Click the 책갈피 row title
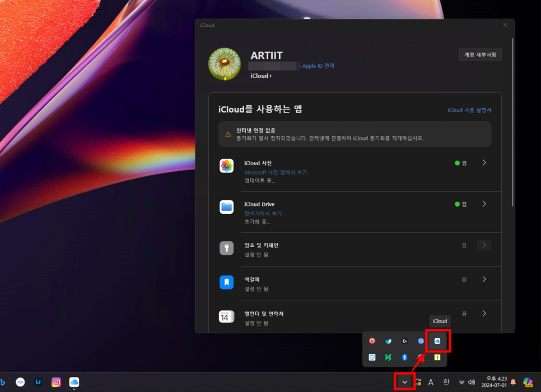This screenshot has height=392, width=541. pos(251,279)
